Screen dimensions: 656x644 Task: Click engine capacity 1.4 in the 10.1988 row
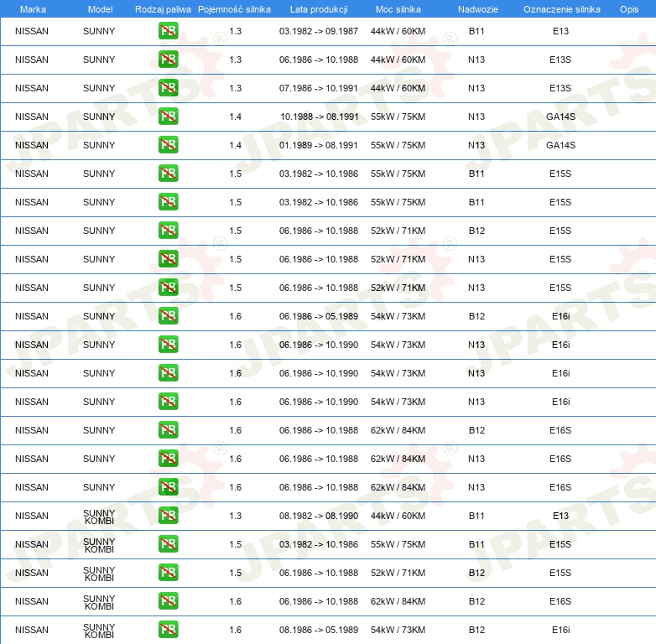click(235, 117)
